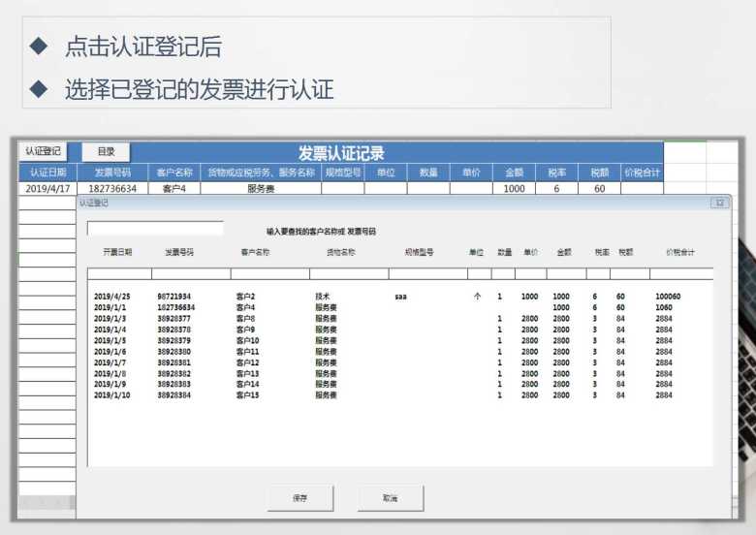Click the 保存 button in the dialog
The image size is (756, 535).
pos(300,498)
